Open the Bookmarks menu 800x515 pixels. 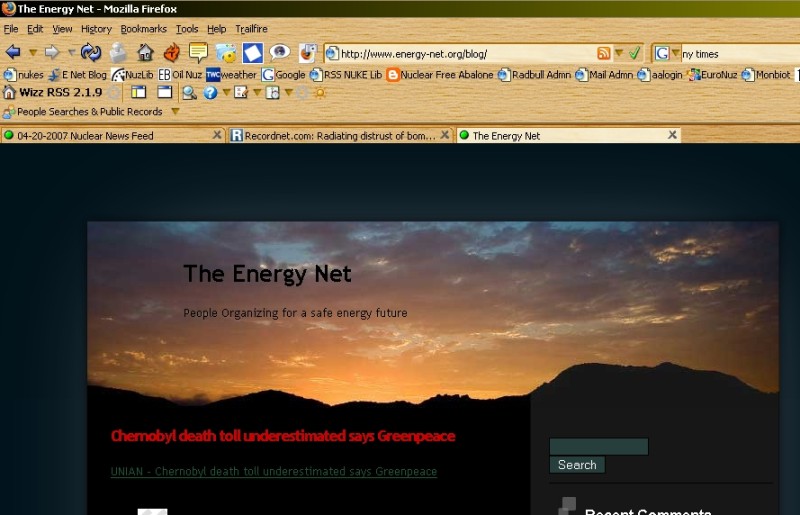[x=143, y=29]
